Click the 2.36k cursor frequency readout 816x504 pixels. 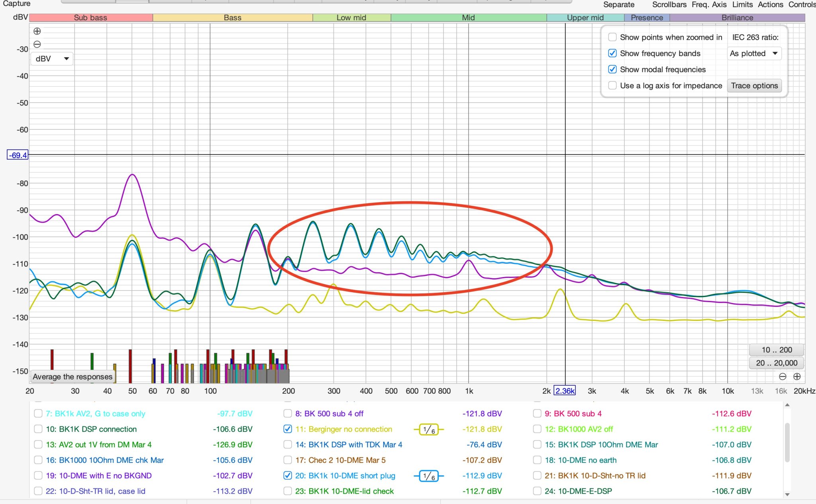[565, 391]
